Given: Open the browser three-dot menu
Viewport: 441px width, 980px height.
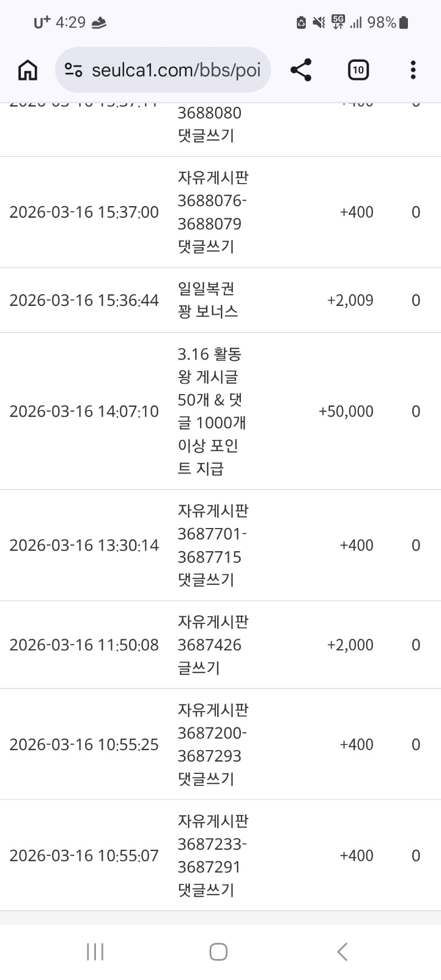Looking at the screenshot, I should 413,70.
